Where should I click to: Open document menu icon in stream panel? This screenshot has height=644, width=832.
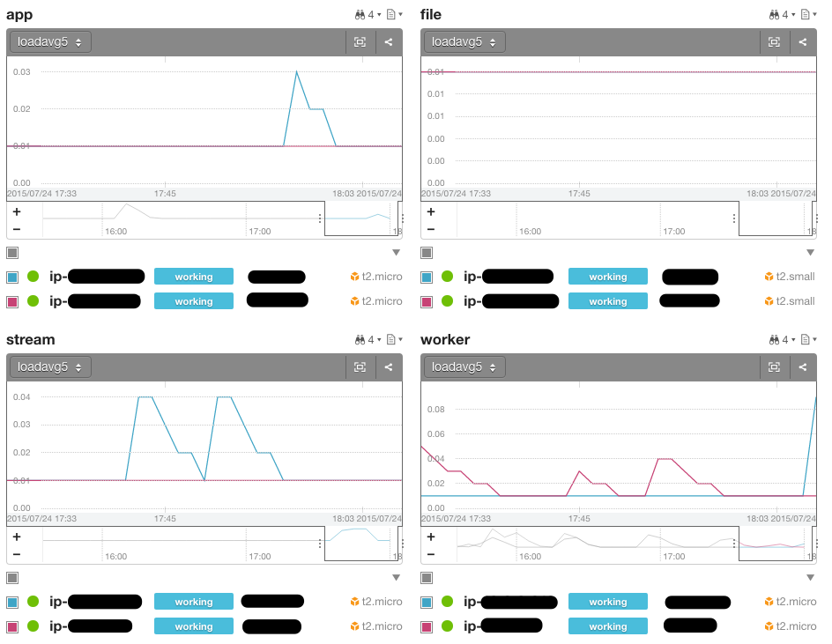coord(394,339)
